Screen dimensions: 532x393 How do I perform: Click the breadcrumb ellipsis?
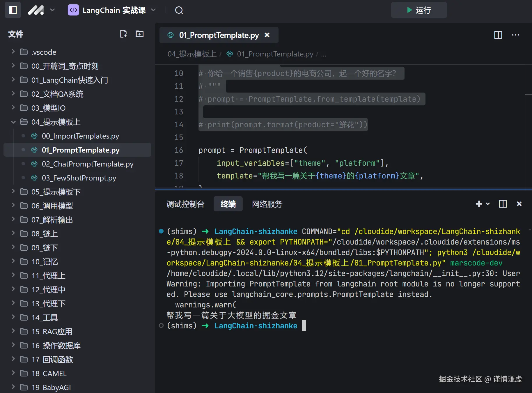tap(324, 54)
